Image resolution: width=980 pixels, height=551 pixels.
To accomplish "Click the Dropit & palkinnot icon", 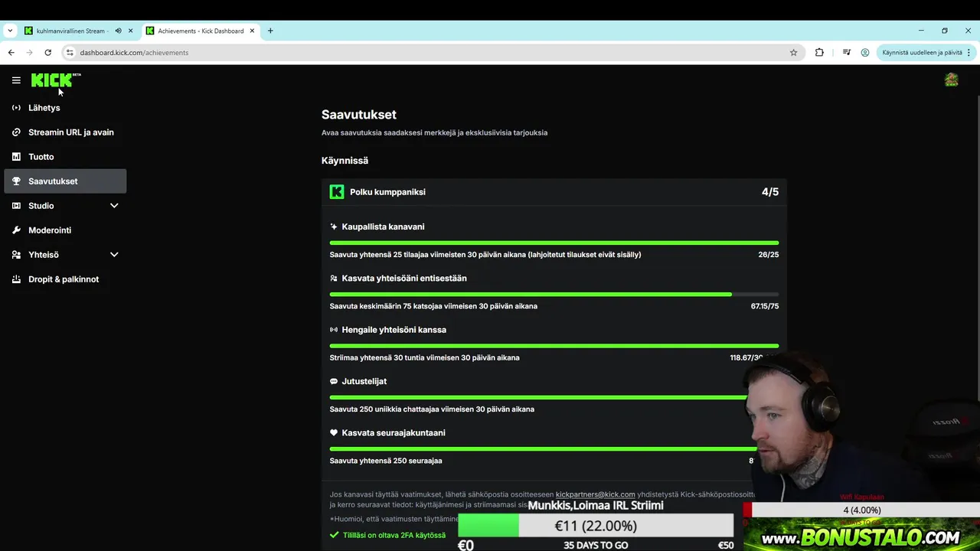I will pyautogui.click(x=16, y=279).
